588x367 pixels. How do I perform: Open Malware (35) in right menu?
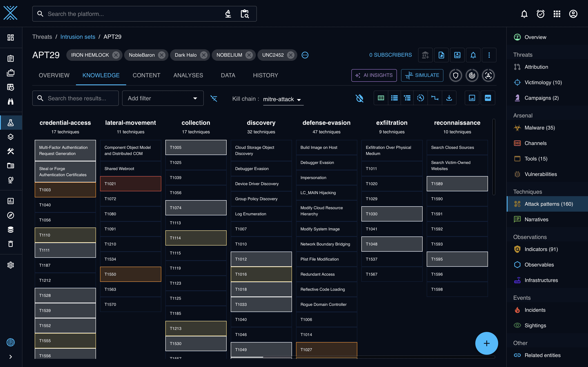point(540,128)
